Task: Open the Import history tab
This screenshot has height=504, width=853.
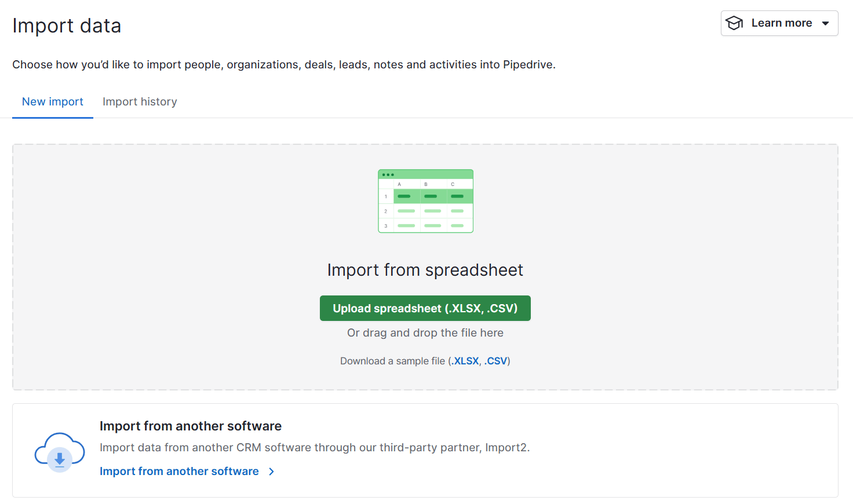Action: click(140, 101)
